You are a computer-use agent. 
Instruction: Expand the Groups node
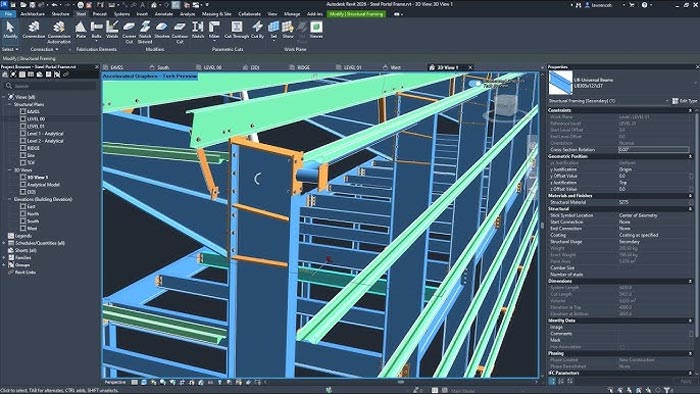click(x=4, y=265)
